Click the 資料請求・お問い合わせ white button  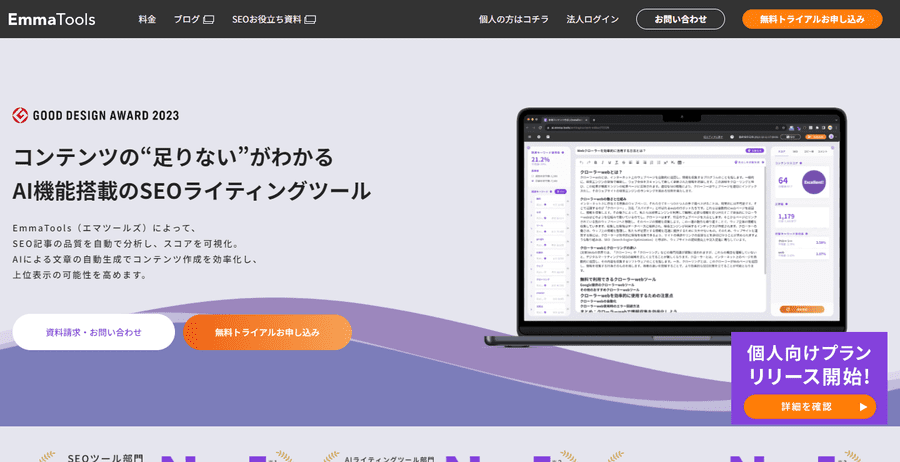click(94, 332)
